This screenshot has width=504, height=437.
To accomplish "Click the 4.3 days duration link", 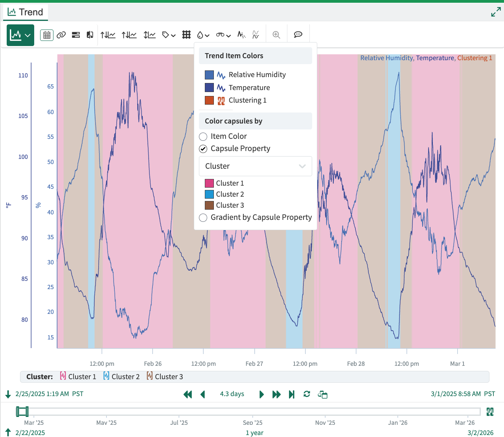I will click(232, 394).
